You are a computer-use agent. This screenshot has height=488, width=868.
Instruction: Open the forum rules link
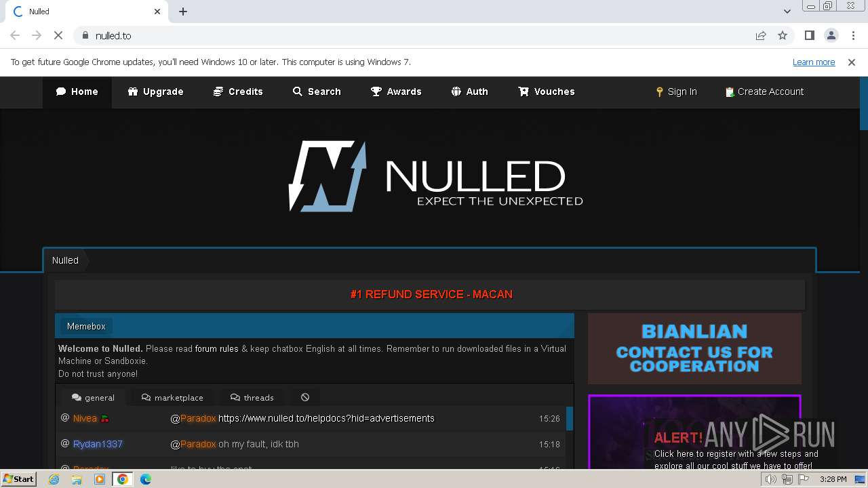(x=217, y=348)
